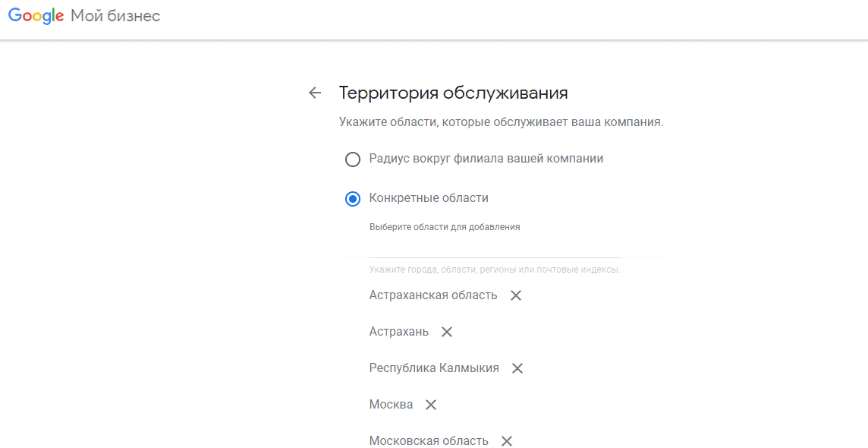Click the Google logo
Viewport: 868px width, 448px height.
click(x=35, y=15)
